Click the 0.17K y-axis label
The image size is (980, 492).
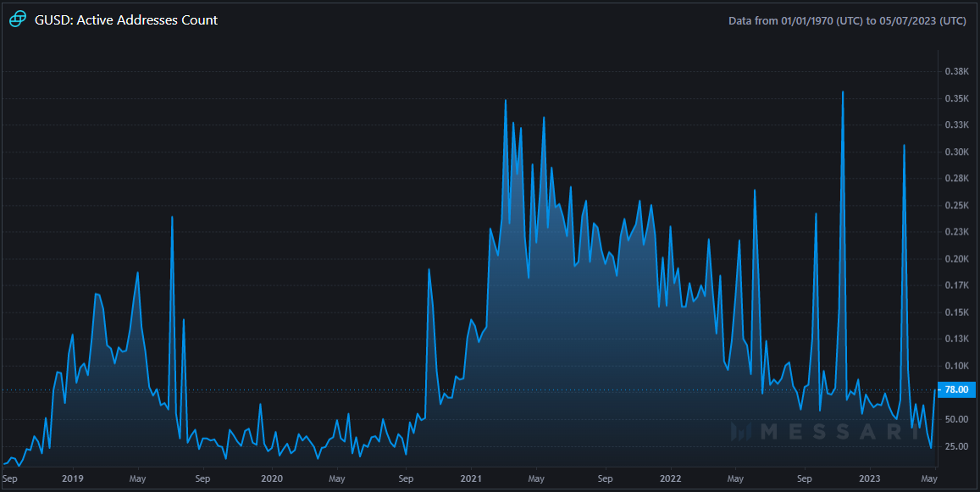click(957, 285)
